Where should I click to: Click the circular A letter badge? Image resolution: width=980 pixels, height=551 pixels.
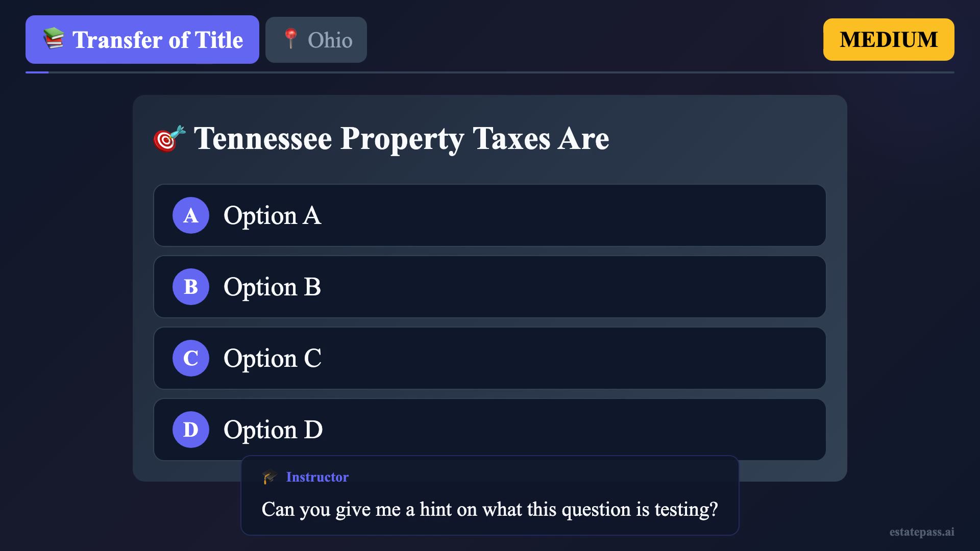point(190,215)
